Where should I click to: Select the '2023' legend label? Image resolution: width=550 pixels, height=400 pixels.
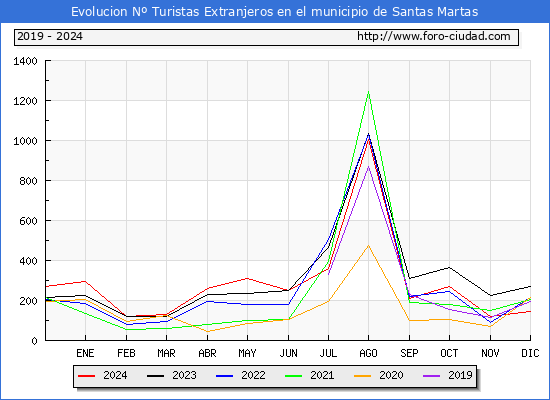point(184,375)
